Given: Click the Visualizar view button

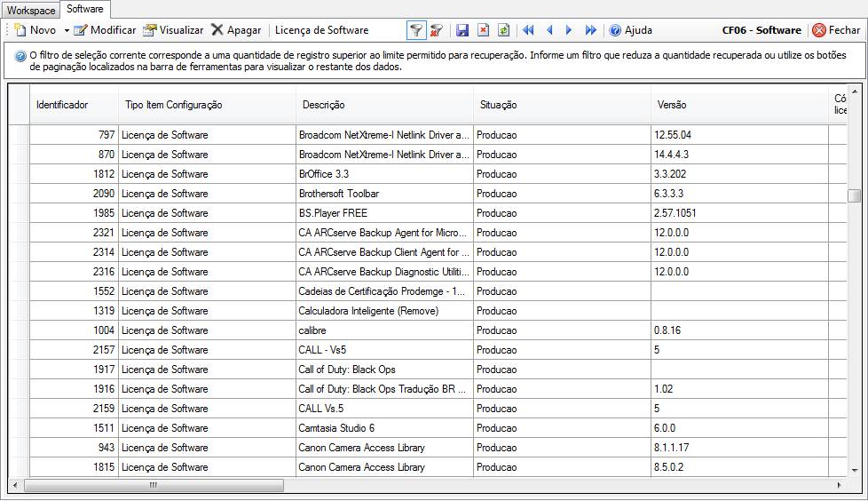Looking at the screenshot, I should tap(173, 30).
